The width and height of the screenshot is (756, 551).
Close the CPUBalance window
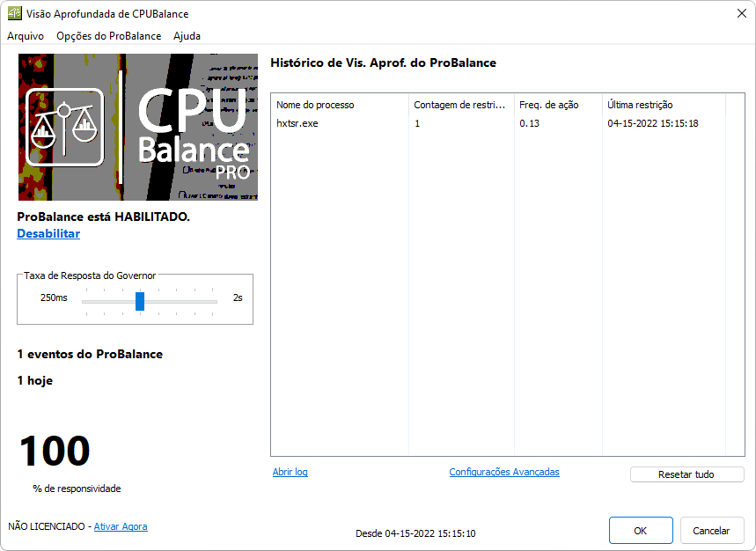coord(742,13)
